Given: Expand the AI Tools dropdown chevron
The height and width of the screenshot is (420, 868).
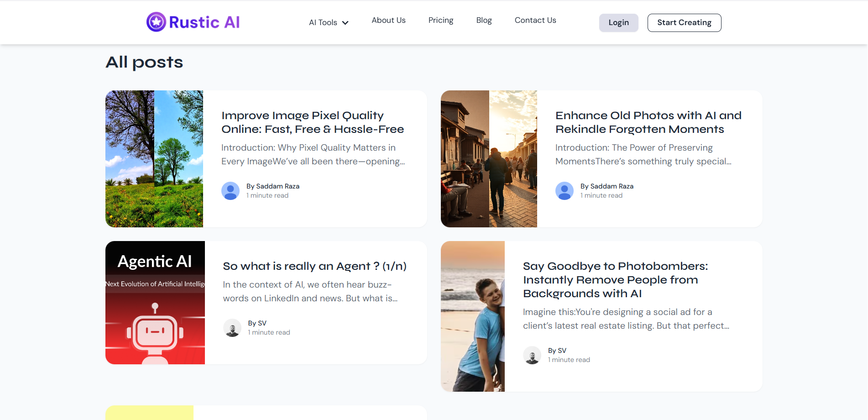Looking at the screenshot, I should [345, 23].
